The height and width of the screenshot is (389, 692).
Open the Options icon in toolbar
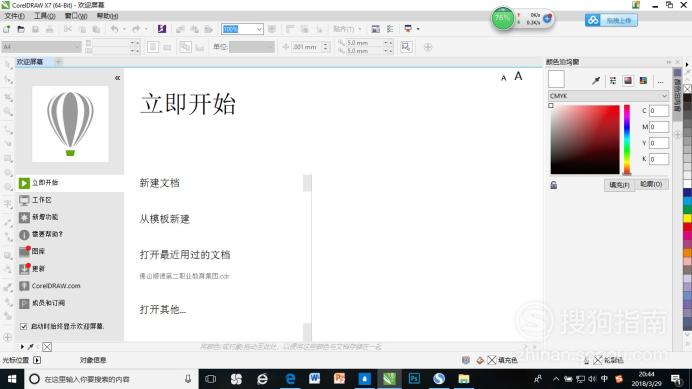390,29
